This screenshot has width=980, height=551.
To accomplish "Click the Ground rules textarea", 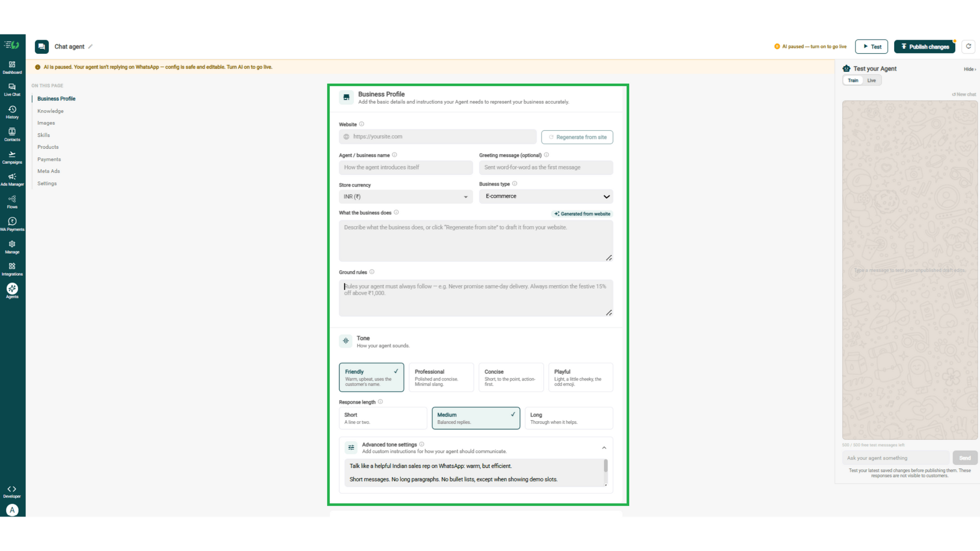I will pyautogui.click(x=476, y=298).
